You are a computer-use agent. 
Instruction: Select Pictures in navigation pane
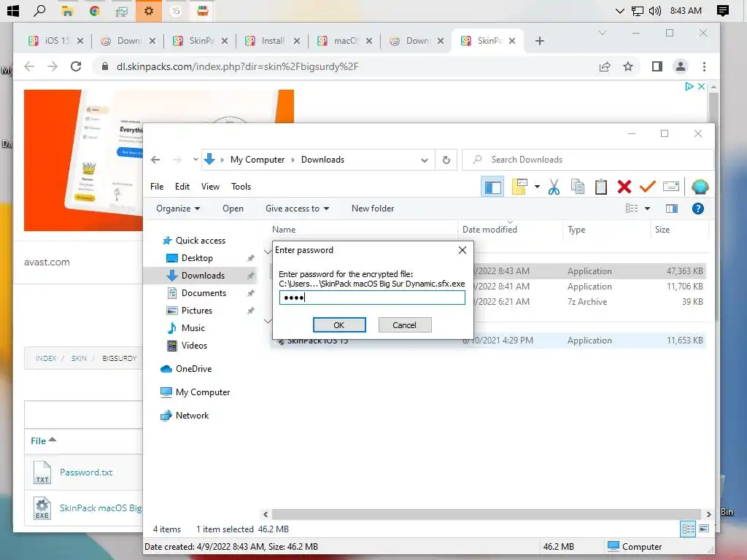click(196, 311)
